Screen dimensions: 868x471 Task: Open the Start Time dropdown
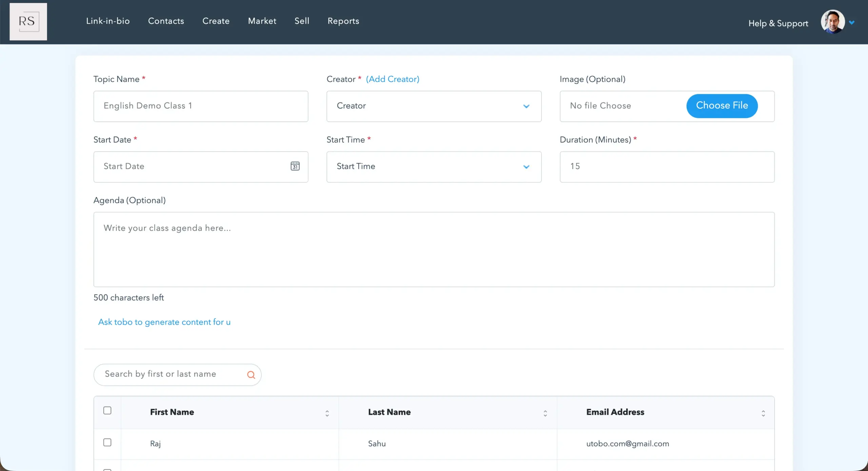coord(434,167)
